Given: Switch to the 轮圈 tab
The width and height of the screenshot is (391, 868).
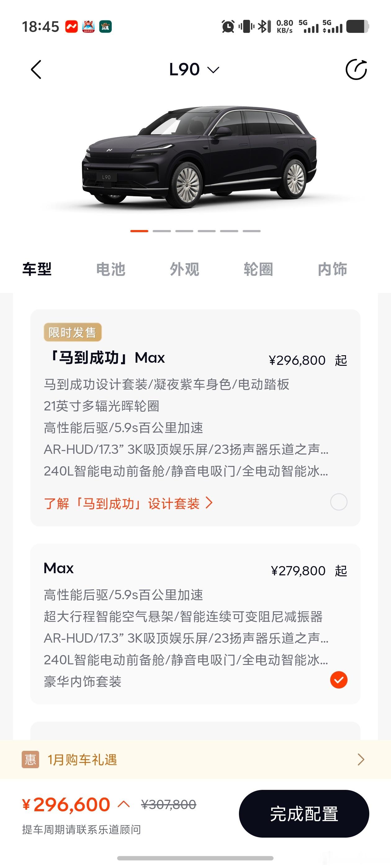Looking at the screenshot, I should (258, 269).
